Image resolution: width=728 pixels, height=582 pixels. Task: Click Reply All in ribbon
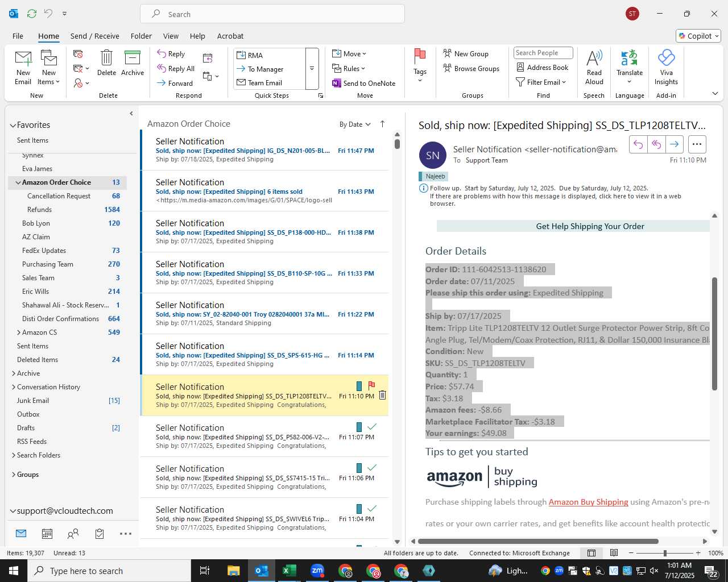[176, 68]
